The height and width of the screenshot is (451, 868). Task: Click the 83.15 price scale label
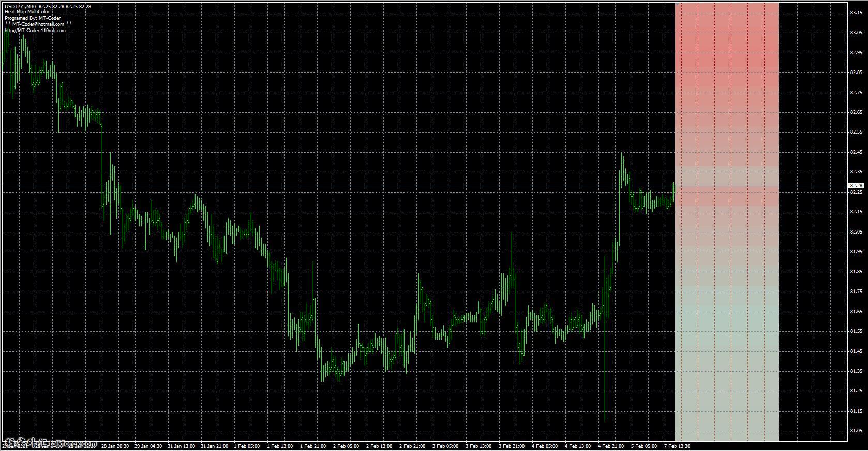tap(856, 12)
